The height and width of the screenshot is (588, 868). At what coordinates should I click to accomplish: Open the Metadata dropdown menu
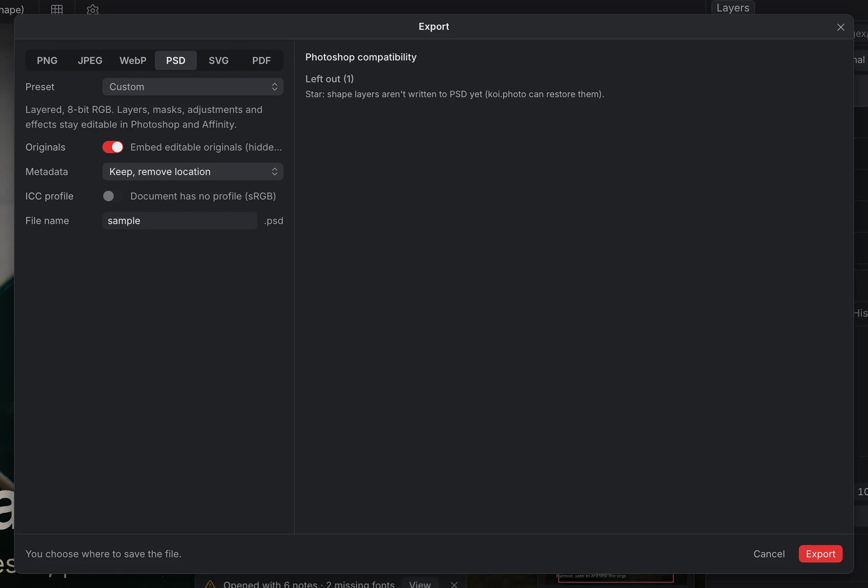(x=193, y=171)
